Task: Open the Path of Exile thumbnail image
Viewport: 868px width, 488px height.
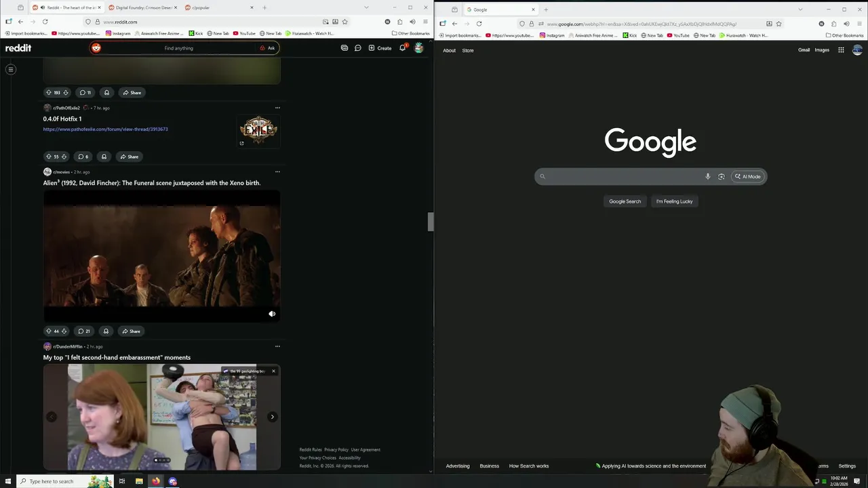Action: (258, 131)
